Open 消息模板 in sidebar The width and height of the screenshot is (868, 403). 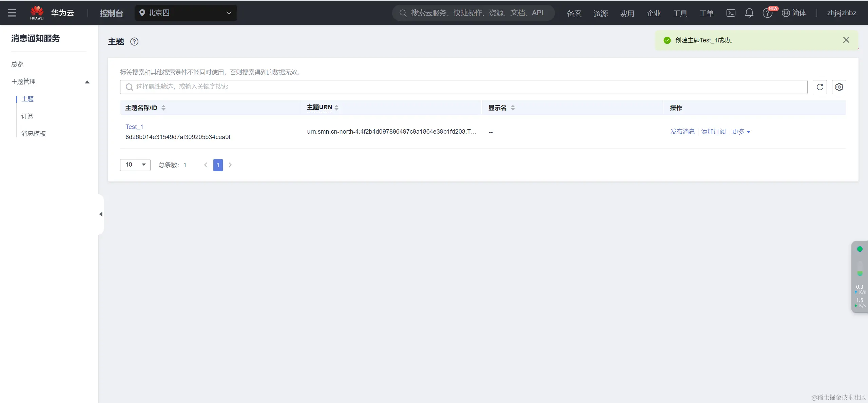33,134
